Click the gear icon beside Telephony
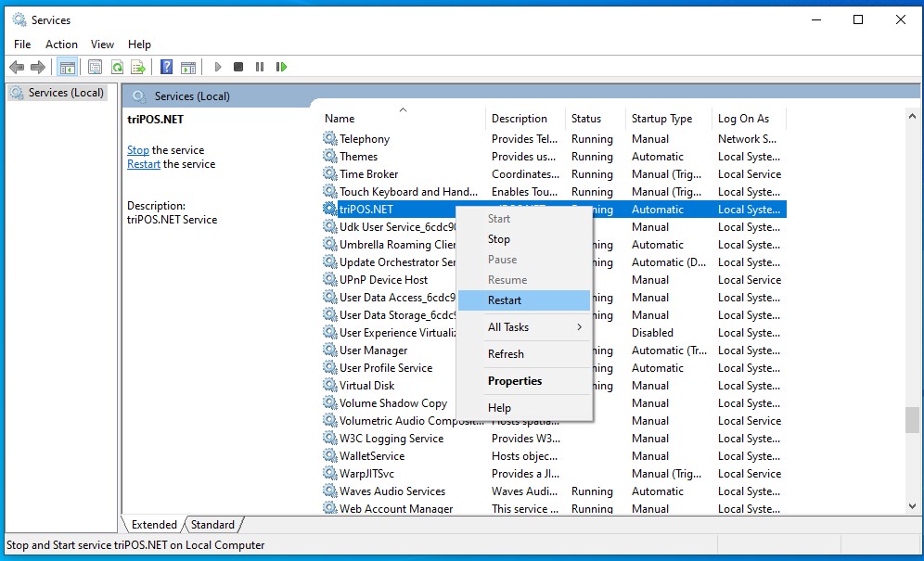The height and width of the screenshot is (561, 924). coord(330,138)
